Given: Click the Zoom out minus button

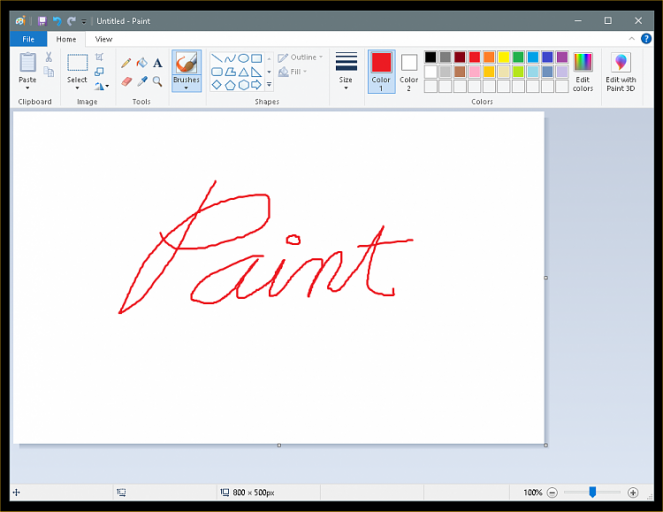Looking at the screenshot, I should tap(552, 492).
